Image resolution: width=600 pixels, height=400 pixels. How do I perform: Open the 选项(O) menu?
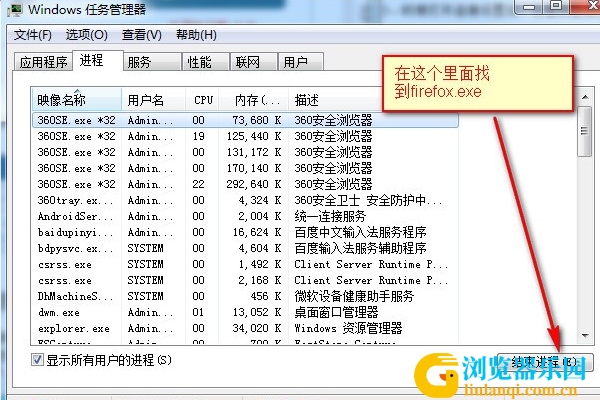coord(86,35)
